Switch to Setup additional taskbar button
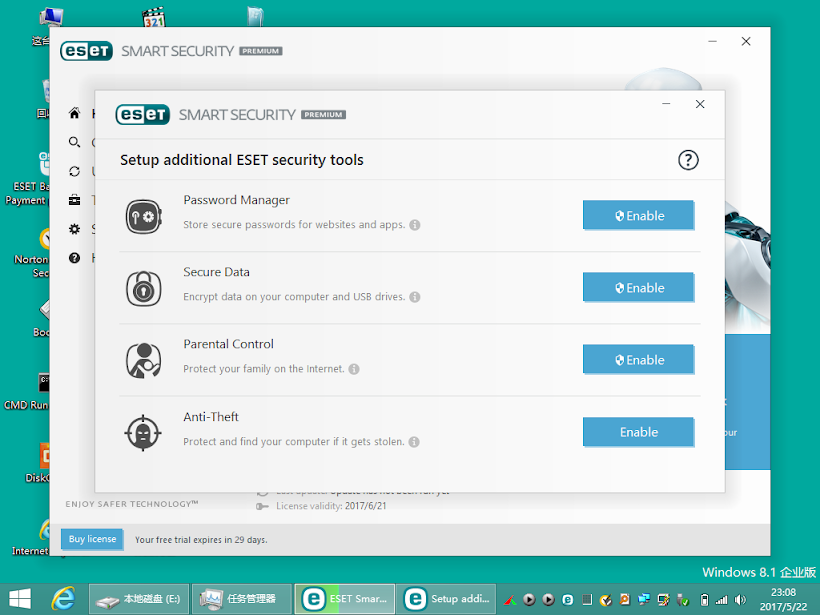This screenshot has height=615, width=820. (x=446, y=599)
